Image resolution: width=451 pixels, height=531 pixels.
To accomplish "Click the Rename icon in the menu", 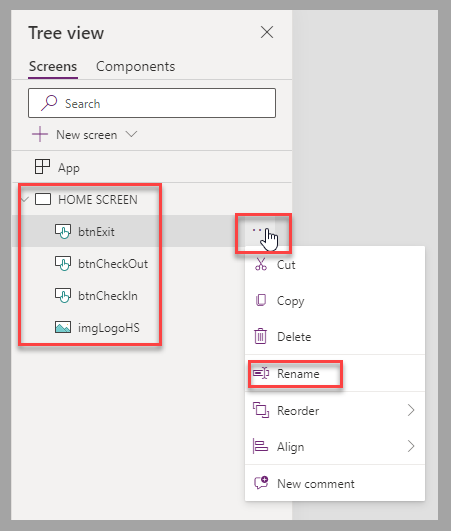I will click(x=261, y=374).
